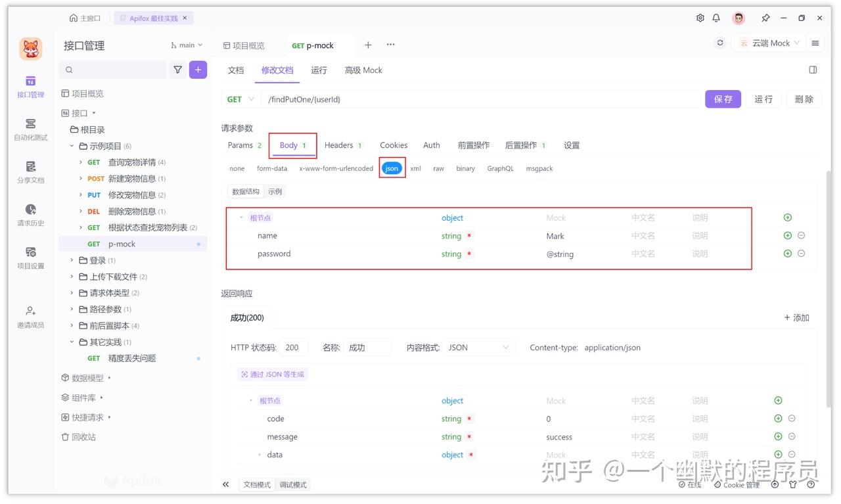841x504 pixels.
Task: Open the 接口管理 sidebar section
Action: [31, 86]
